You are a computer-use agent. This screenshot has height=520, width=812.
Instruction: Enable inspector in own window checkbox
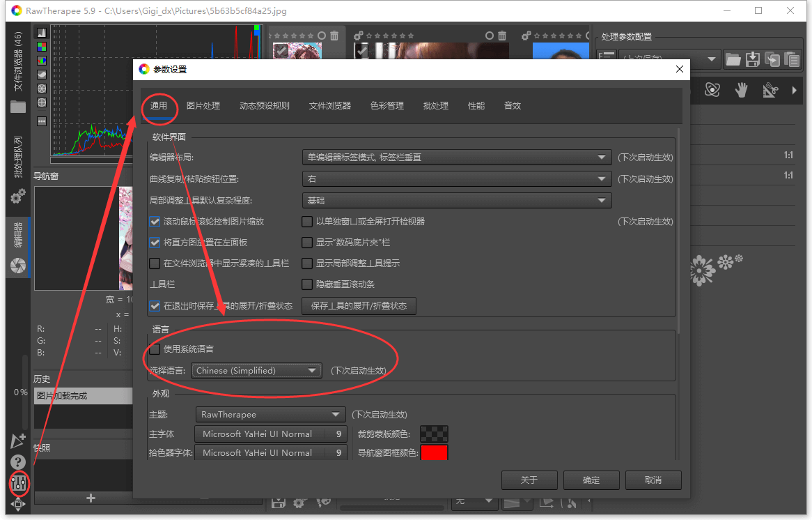307,222
